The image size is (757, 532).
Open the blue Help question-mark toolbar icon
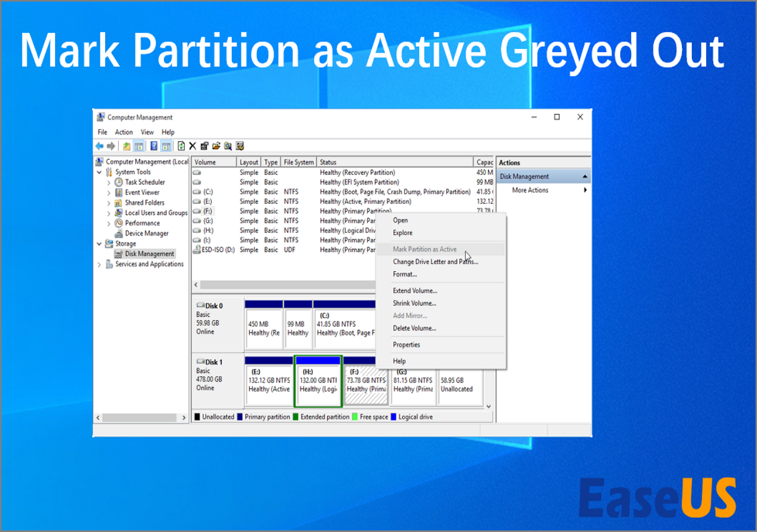coord(154,146)
